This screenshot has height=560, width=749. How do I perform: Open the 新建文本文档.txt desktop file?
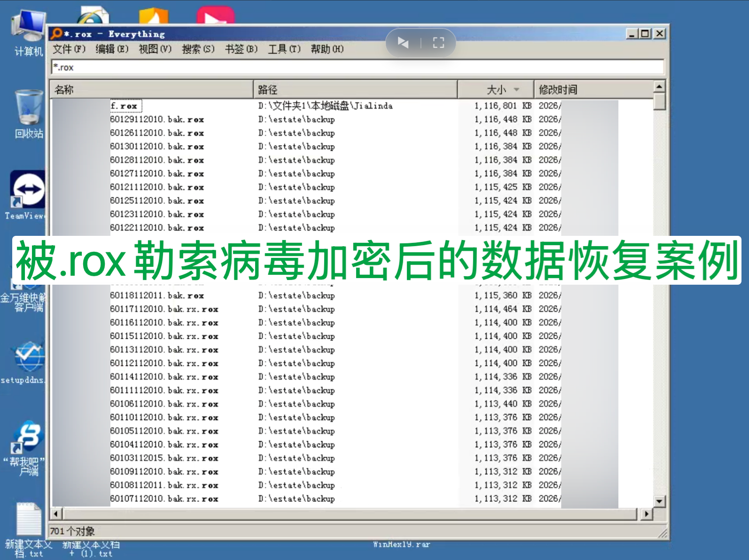pyautogui.click(x=29, y=530)
